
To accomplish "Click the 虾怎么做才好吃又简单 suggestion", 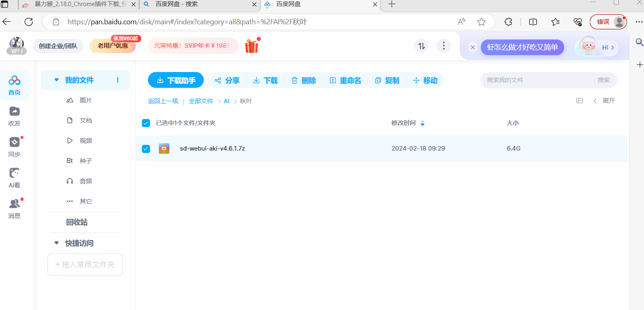I will (522, 47).
